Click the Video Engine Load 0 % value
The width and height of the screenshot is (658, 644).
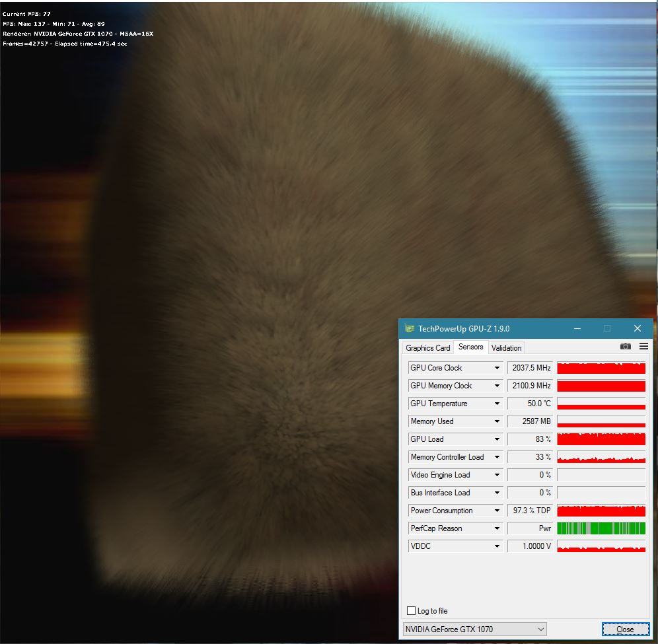530,475
